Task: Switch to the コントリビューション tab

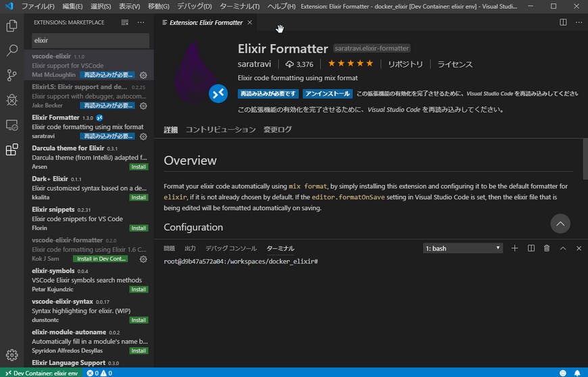Action: click(220, 130)
